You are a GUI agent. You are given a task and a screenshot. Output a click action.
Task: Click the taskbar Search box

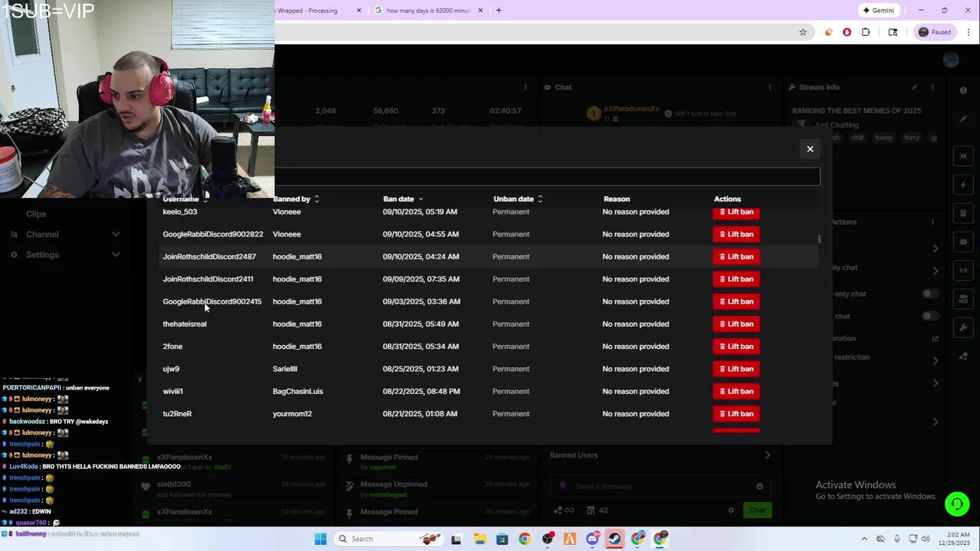point(391,539)
